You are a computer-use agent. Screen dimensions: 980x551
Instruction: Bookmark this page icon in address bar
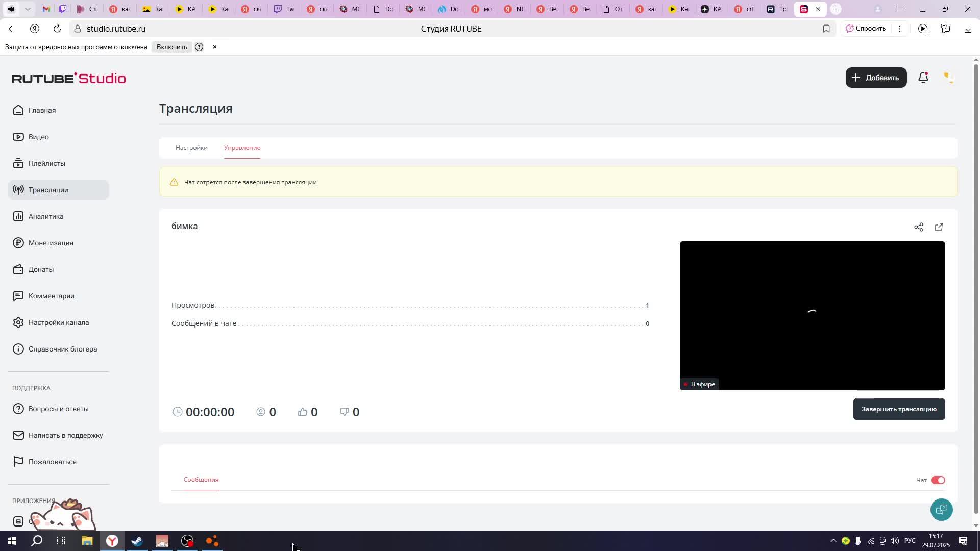(826, 29)
